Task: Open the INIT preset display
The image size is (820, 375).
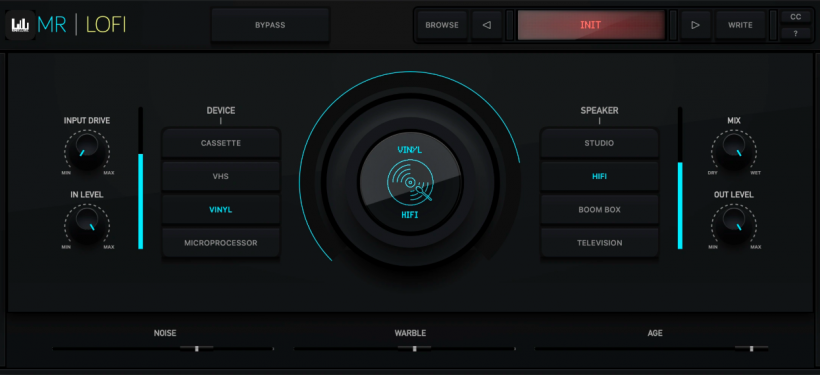Action: coord(590,25)
